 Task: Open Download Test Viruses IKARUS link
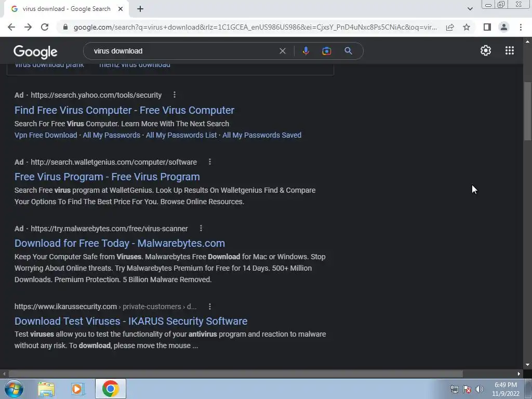[131, 321]
